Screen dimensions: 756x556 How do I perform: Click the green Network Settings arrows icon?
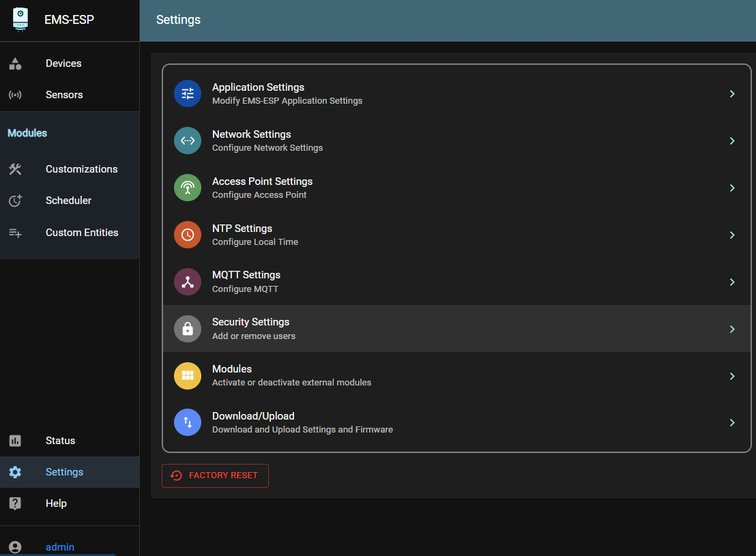(x=187, y=141)
